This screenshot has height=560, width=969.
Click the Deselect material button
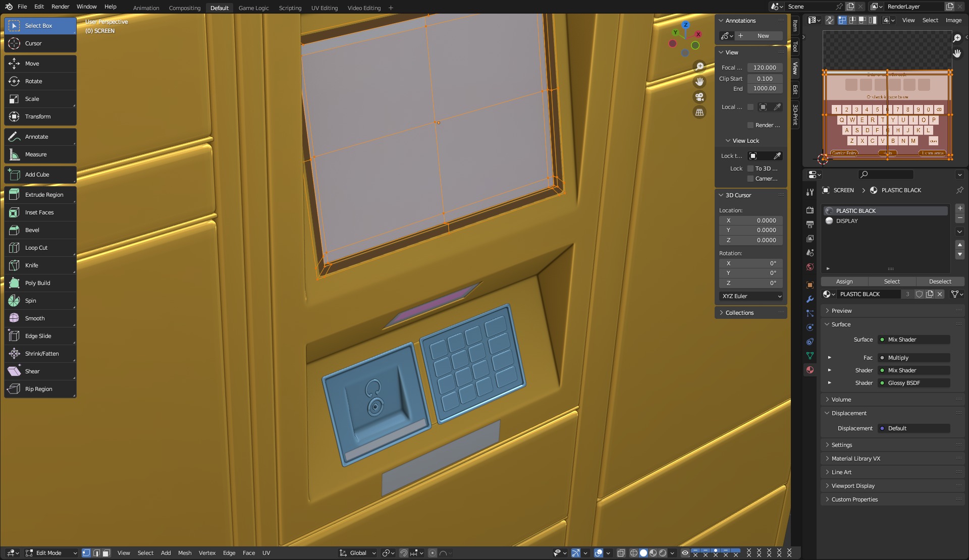click(940, 282)
